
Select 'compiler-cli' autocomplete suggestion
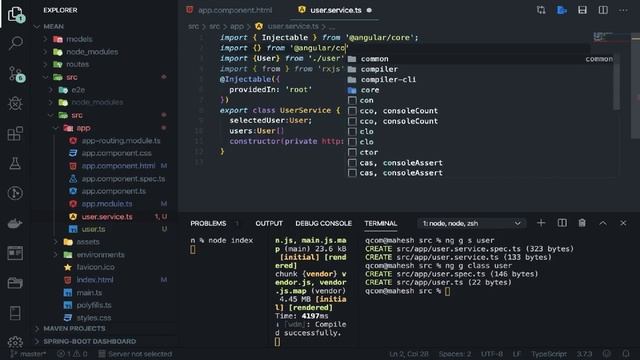pyautogui.click(x=481, y=80)
